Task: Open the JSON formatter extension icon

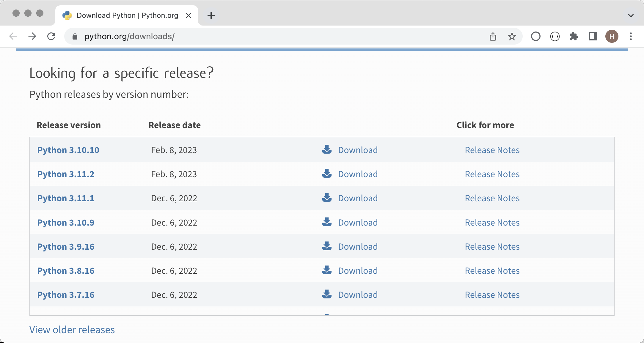Action: tap(555, 36)
